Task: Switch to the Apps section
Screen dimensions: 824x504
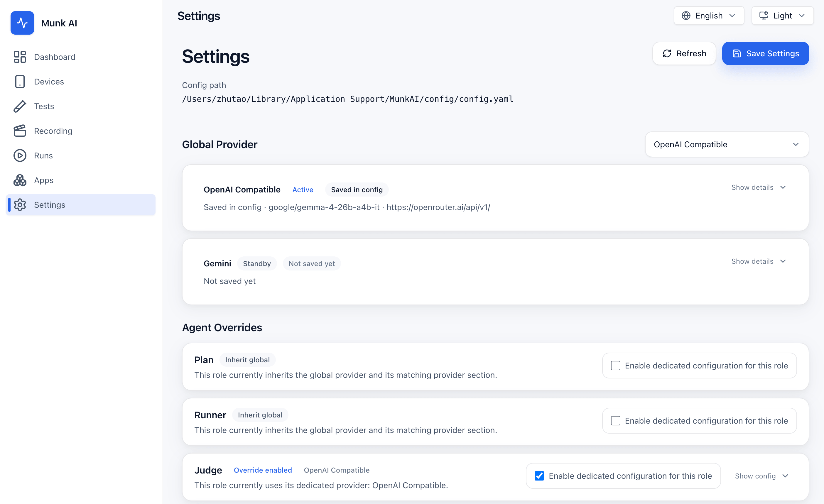Action: pyautogui.click(x=81, y=180)
